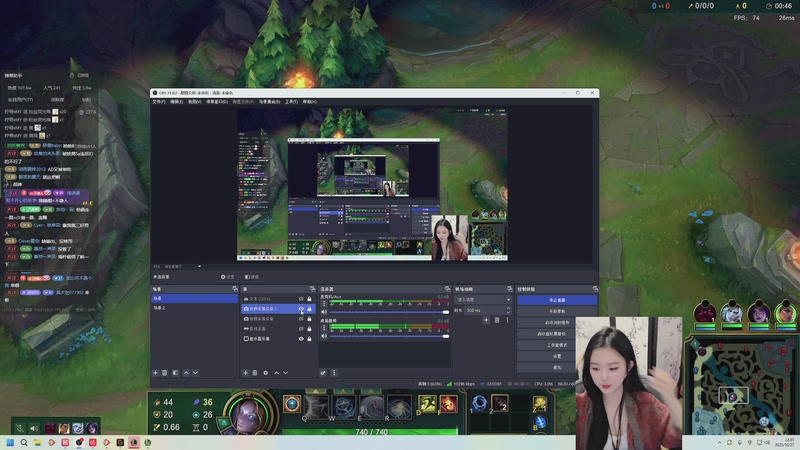Viewport: 800px width, 450px height.
Task: Delete the selected scene with the trash icon
Action: point(165,373)
